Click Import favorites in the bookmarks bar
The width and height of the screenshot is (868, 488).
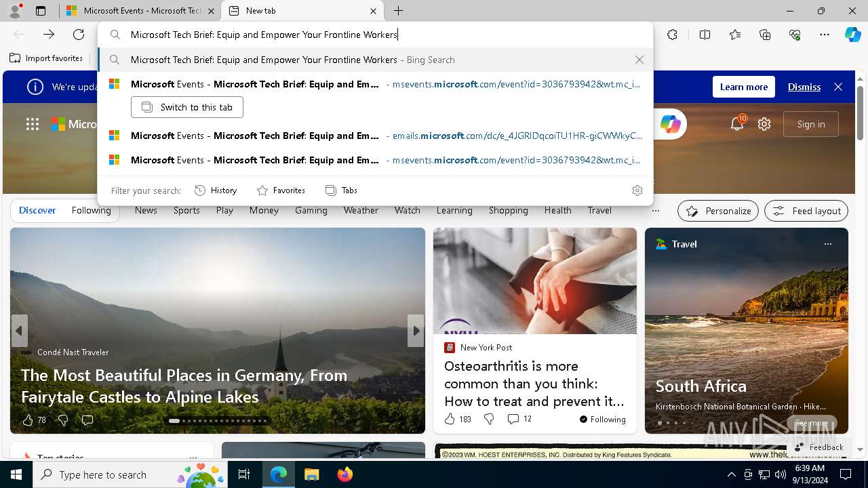[47, 58]
